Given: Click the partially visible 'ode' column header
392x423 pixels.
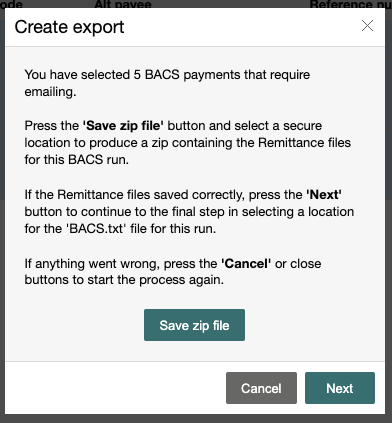Looking at the screenshot, I should pos(11,4).
